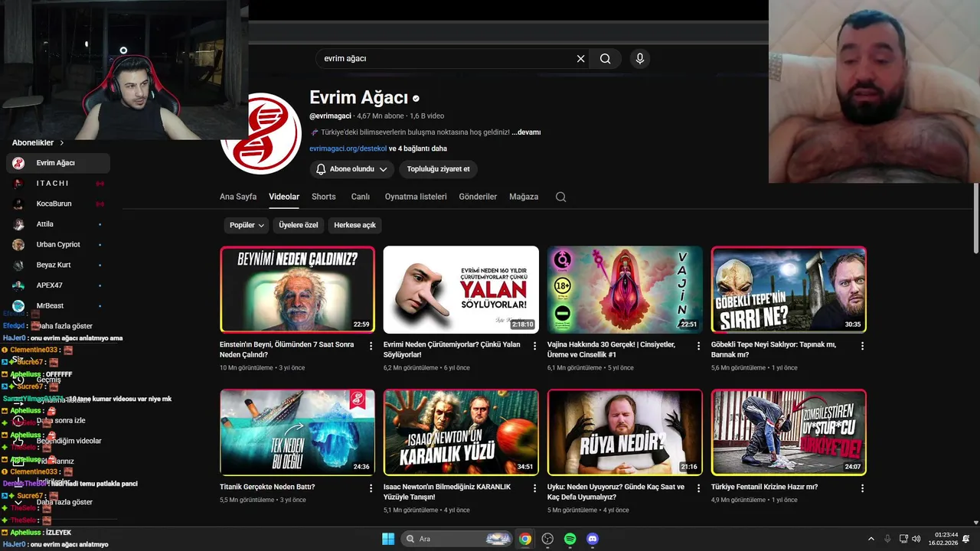
Task: Switch to Ana Sayfa tab
Action: [238, 197]
